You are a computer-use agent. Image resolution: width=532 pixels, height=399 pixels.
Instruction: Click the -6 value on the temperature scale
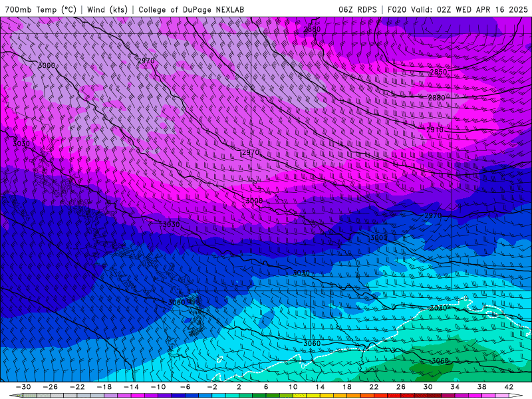186,387
